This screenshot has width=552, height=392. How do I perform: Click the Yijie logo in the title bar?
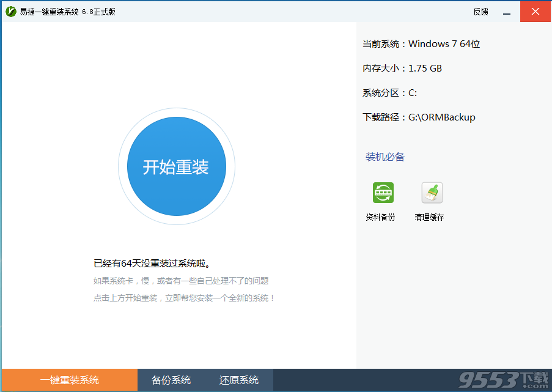point(10,11)
